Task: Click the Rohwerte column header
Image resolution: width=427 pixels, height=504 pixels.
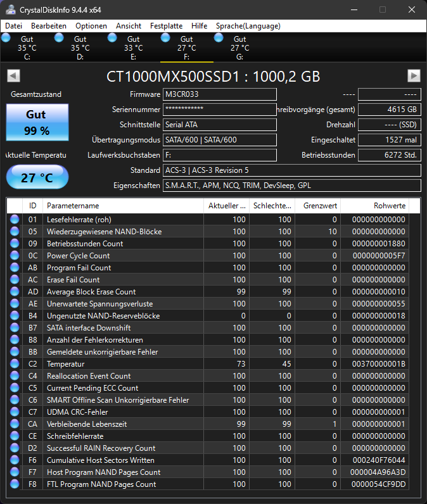Action: (375, 206)
